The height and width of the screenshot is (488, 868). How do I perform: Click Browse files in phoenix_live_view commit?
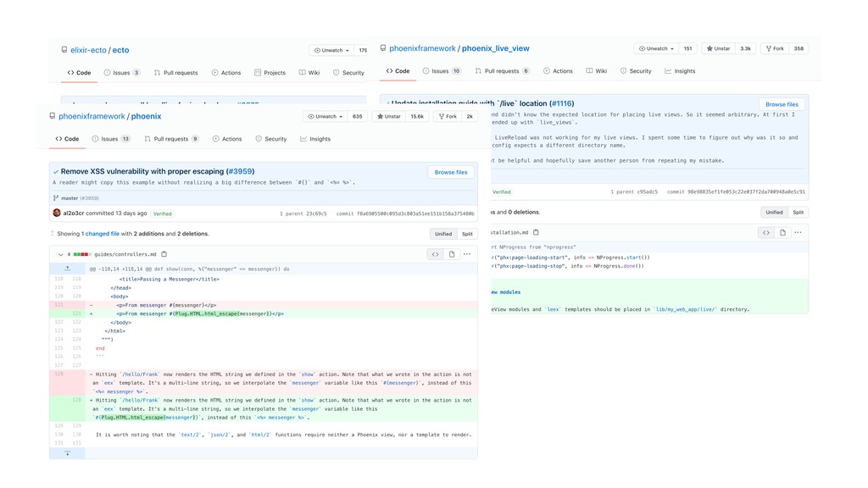[x=782, y=104]
